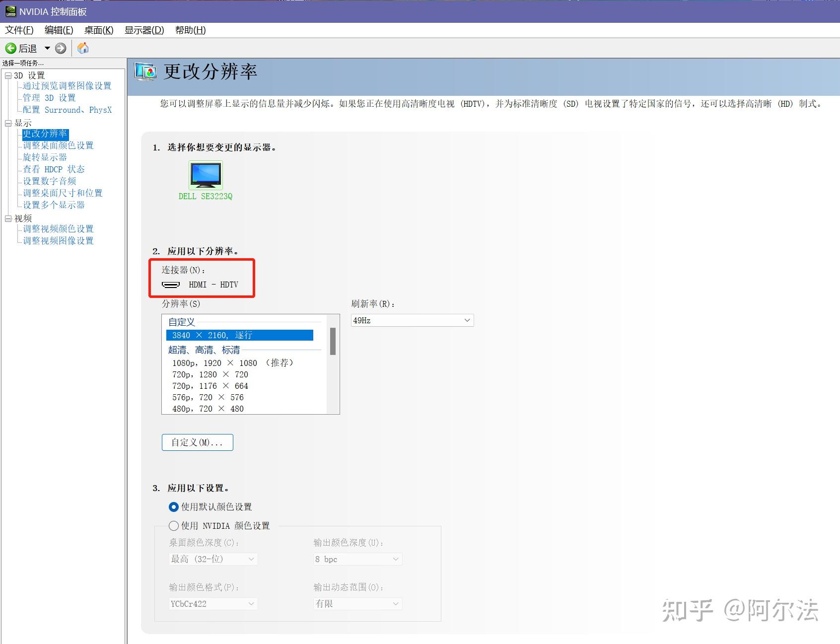
Task: Click the 更改分辨率 page header icon
Action: (x=145, y=72)
